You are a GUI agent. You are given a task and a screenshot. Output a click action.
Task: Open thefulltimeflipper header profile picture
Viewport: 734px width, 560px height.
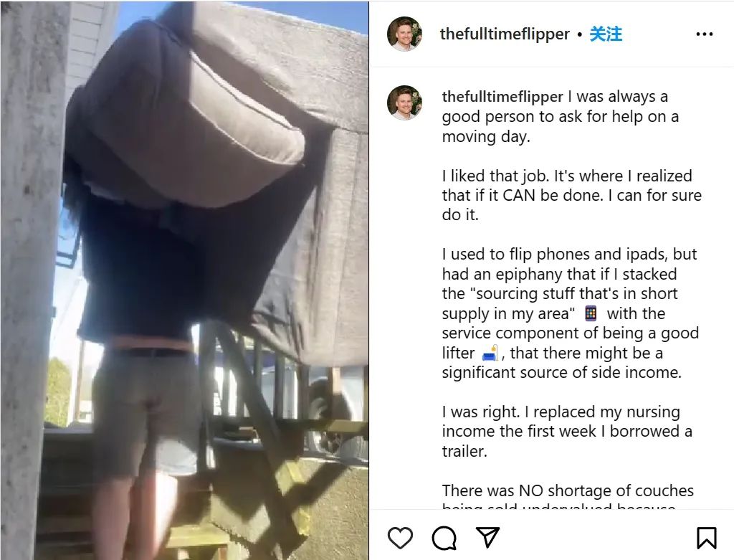click(x=404, y=34)
